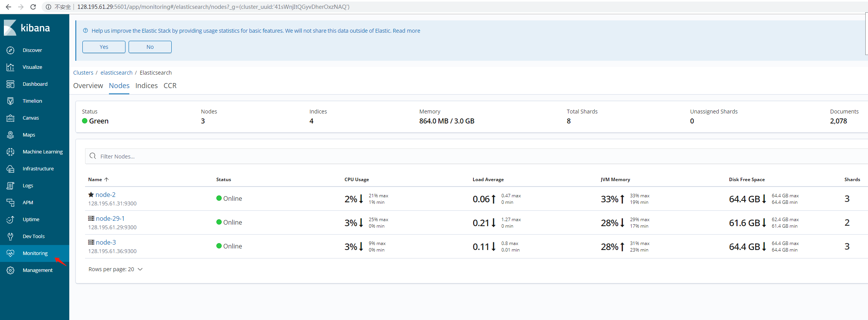The height and width of the screenshot is (320, 868).
Task: Click the site security info icon
Action: [49, 7]
